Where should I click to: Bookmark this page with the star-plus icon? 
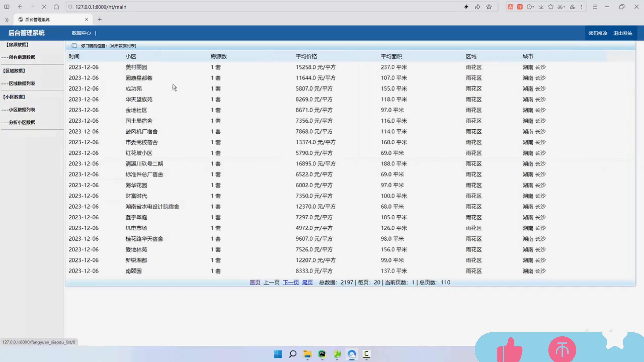tap(489, 7)
